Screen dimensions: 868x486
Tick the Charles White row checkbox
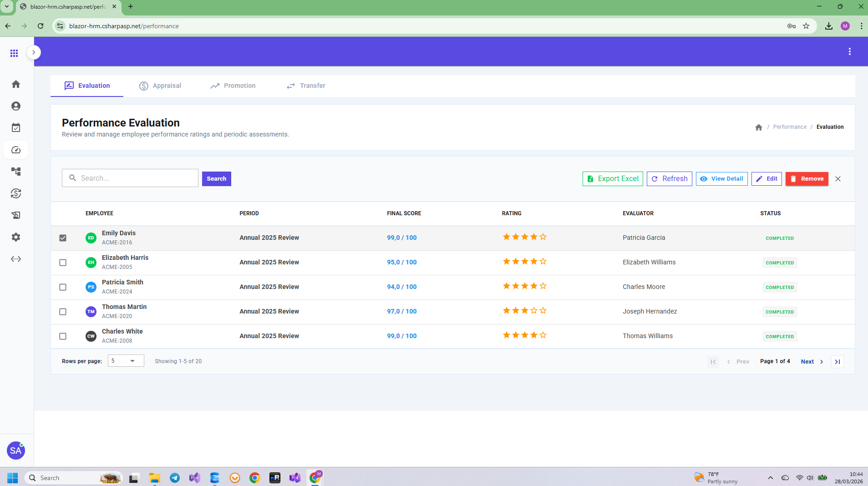point(63,336)
